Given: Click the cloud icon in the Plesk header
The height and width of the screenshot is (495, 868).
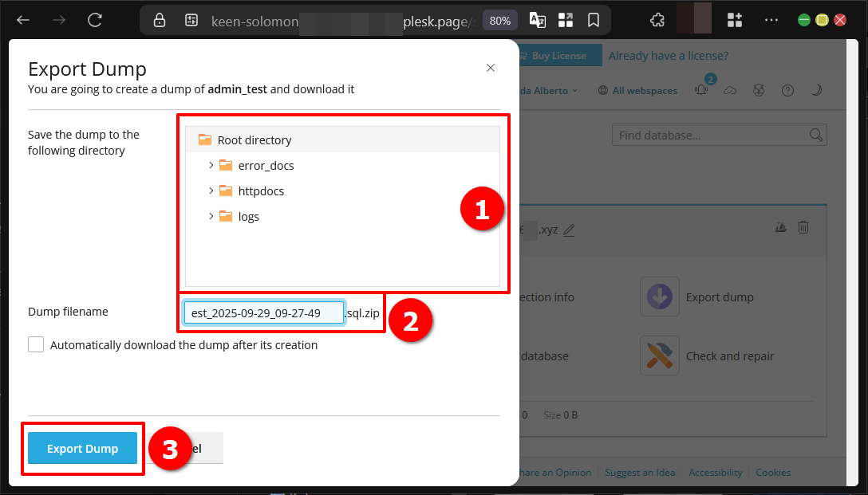Looking at the screenshot, I should click(730, 90).
